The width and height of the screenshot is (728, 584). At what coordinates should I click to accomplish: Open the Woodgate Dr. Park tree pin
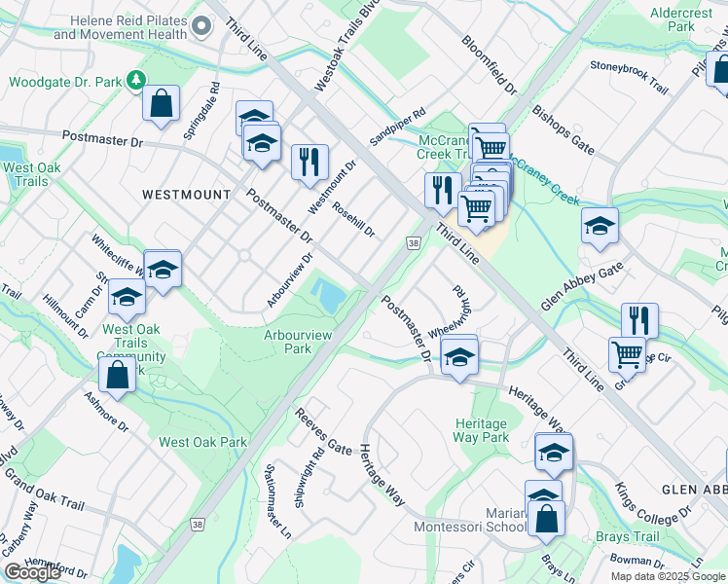point(135,81)
